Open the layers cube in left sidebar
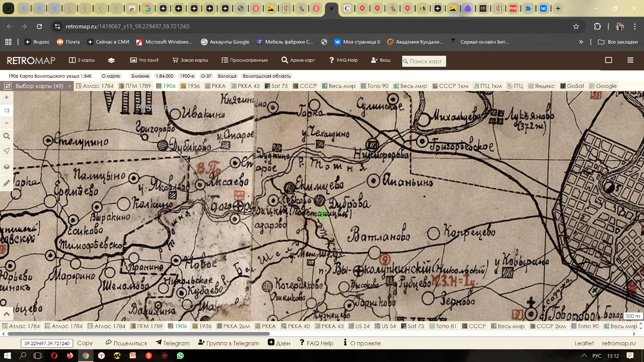 click(x=6, y=167)
